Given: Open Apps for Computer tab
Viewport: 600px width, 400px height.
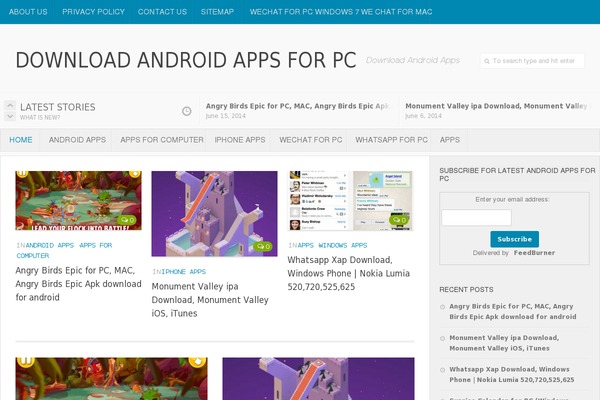Looking at the screenshot, I should pyautogui.click(x=162, y=140).
